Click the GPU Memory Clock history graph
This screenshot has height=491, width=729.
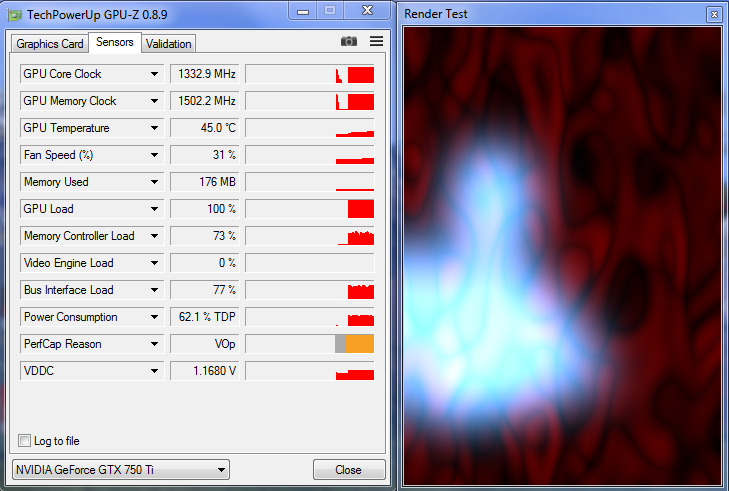click(x=310, y=101)
